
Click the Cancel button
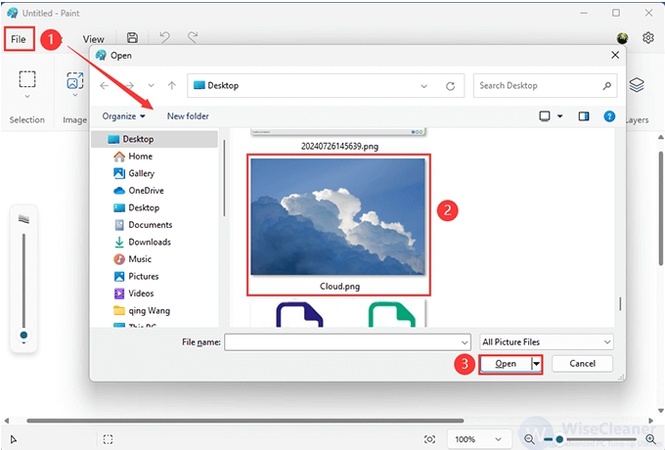point(582,364)
